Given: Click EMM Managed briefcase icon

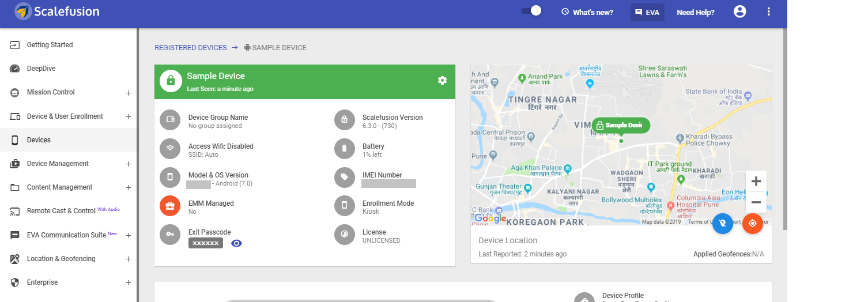Looking at the screenshot, I should click(170, 205).
